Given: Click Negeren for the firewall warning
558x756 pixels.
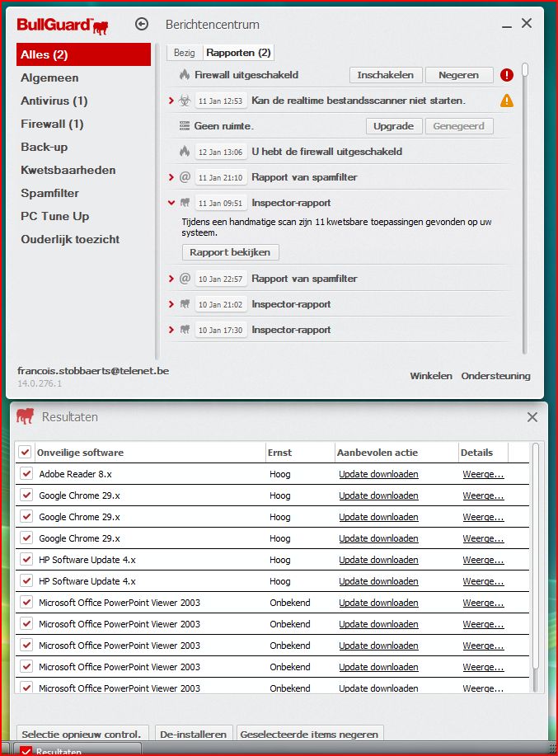Looking at the screenshot, I should [459, 75].
